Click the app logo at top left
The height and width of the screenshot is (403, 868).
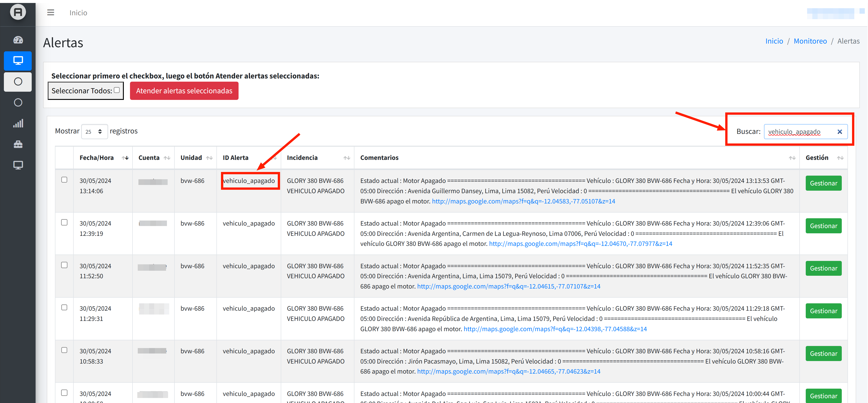point(18,13)
